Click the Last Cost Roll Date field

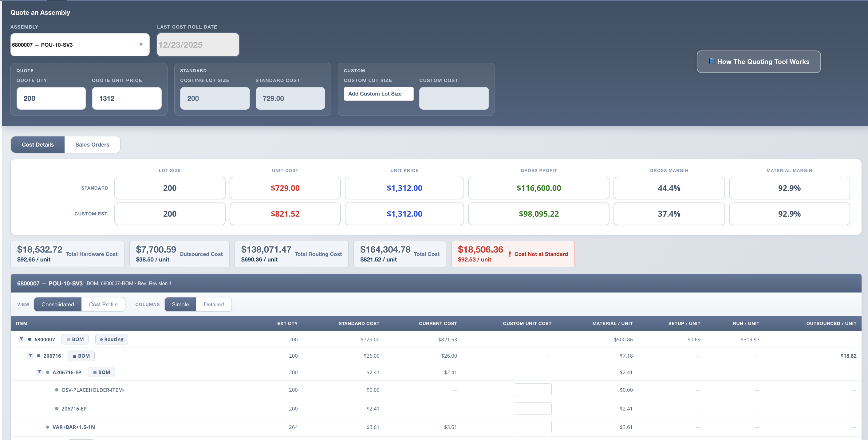click(x=198, y=45)
